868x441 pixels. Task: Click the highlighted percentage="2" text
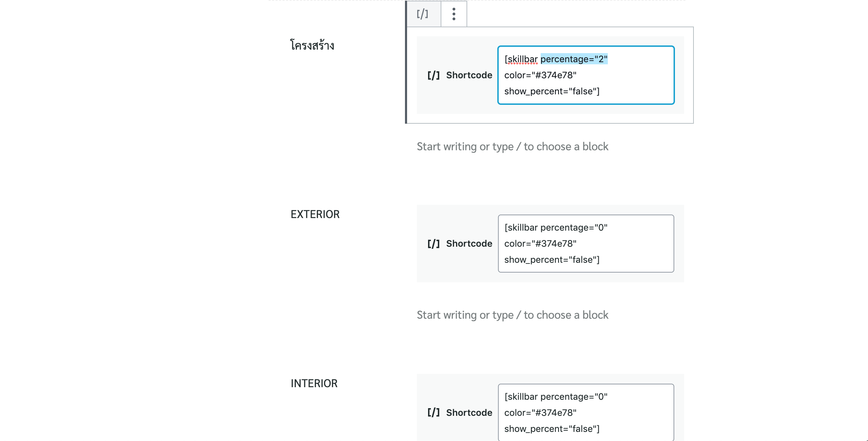coord(574,59)
